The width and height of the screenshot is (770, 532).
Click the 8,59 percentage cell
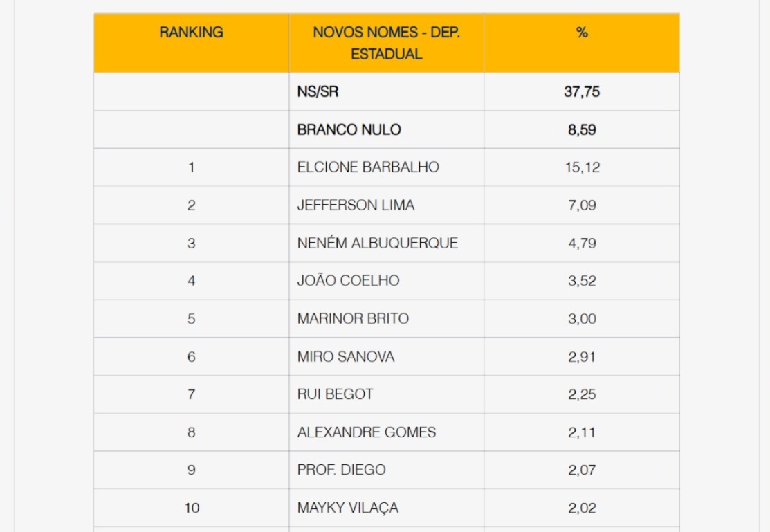point(582,129)
